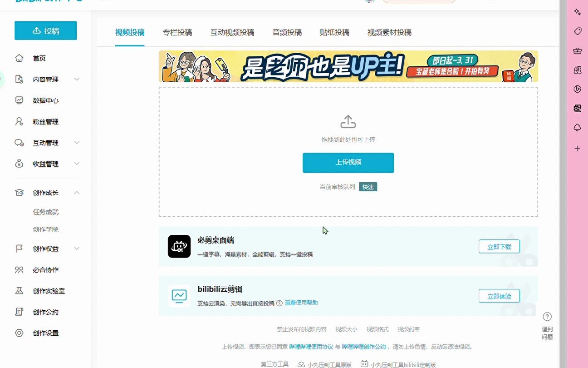Open the Outlook icon in browser sidebar
This screenshot has height=368, width=588.
(577, 108)
